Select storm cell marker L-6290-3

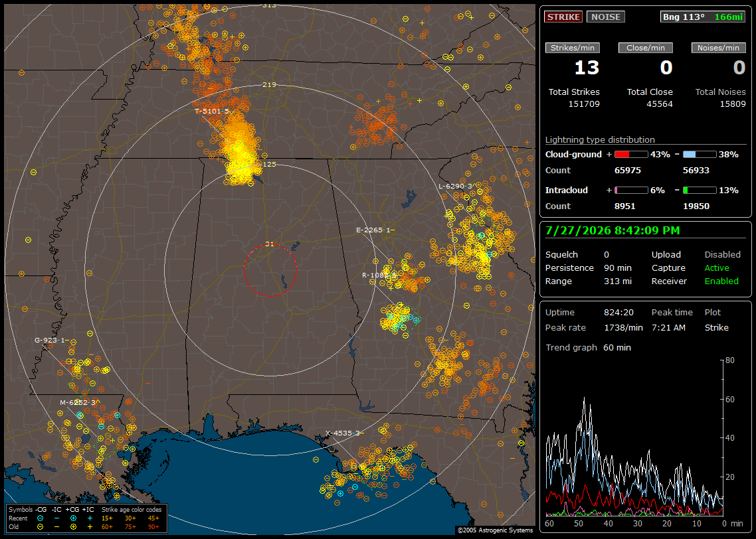click(456, 187)
